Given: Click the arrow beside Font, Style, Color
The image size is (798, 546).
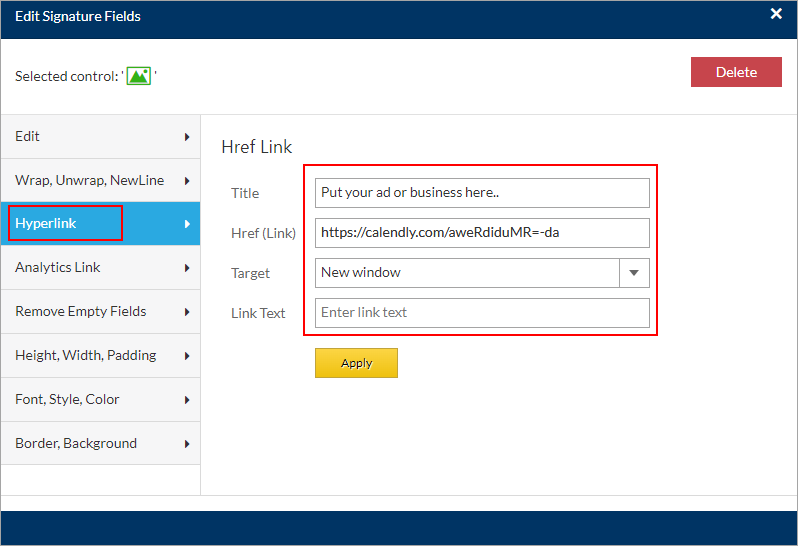Looking at the screenshot, I should coord(187,400).
